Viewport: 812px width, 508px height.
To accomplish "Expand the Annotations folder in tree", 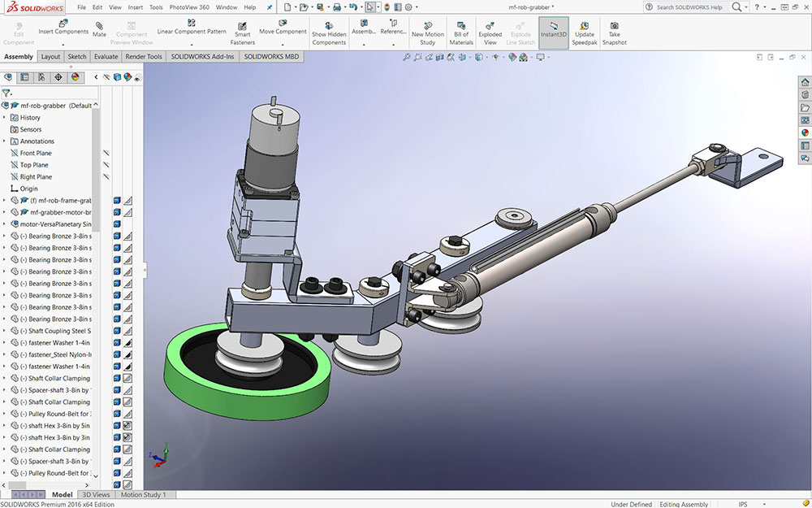I will click(x=5, y=141).
